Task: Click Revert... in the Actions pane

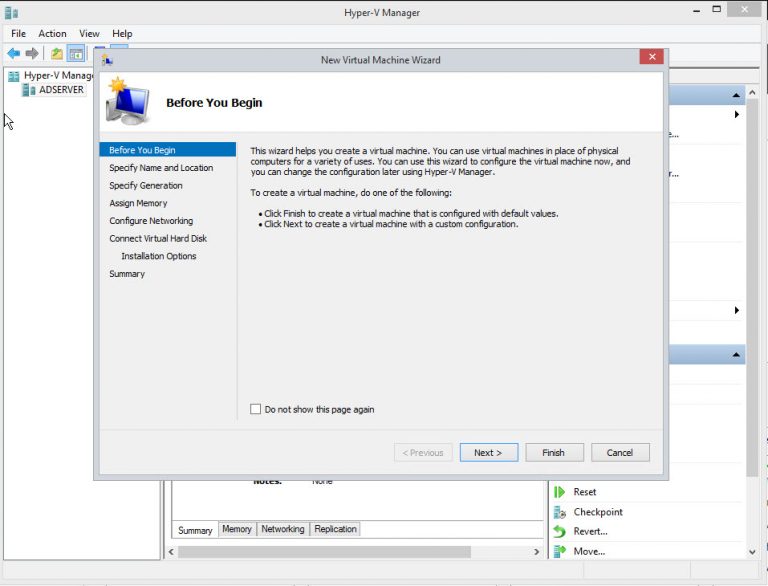Action: (x=590, y=532)
